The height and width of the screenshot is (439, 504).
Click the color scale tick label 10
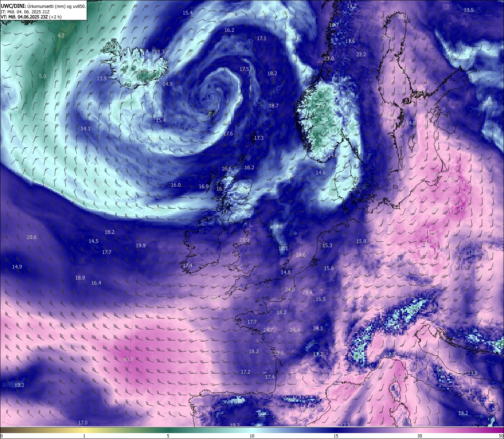pos(252,435)
